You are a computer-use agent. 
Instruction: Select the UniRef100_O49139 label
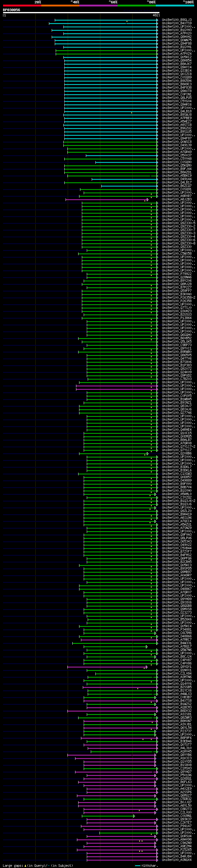[x=176, y=145]
